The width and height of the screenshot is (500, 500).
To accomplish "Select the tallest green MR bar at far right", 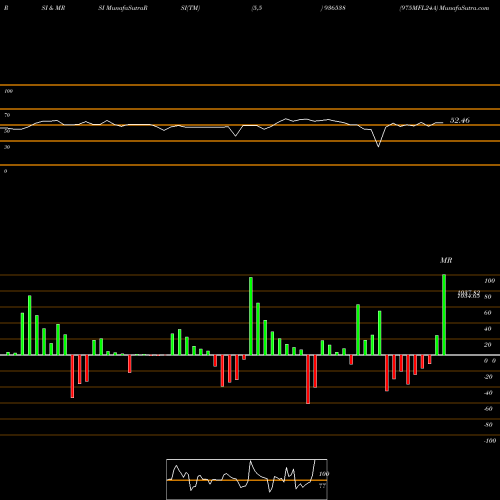I will [444, 315].
